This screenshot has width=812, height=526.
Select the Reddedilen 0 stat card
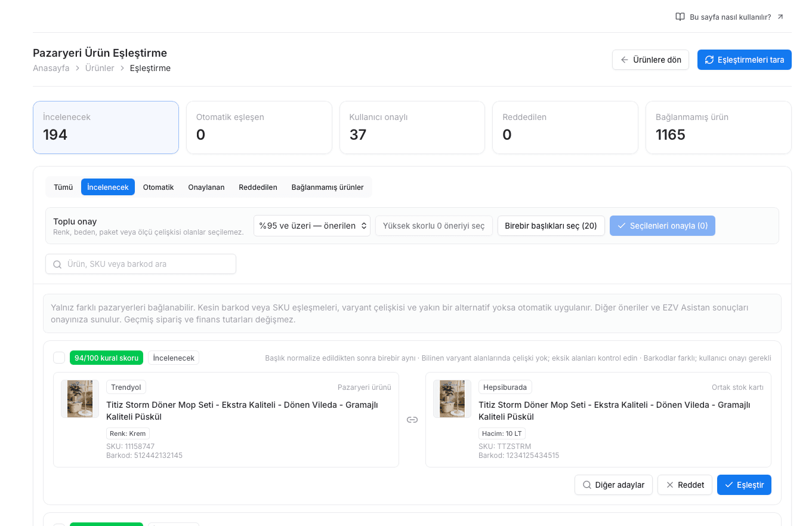click(565, 127)
